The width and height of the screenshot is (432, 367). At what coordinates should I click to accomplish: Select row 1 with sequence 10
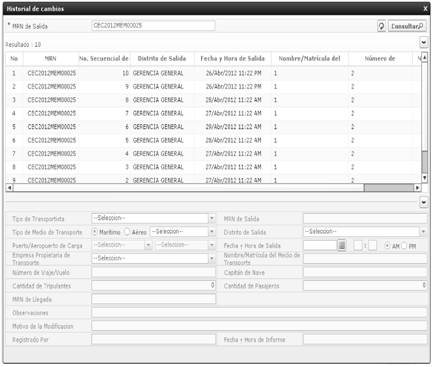213,73
